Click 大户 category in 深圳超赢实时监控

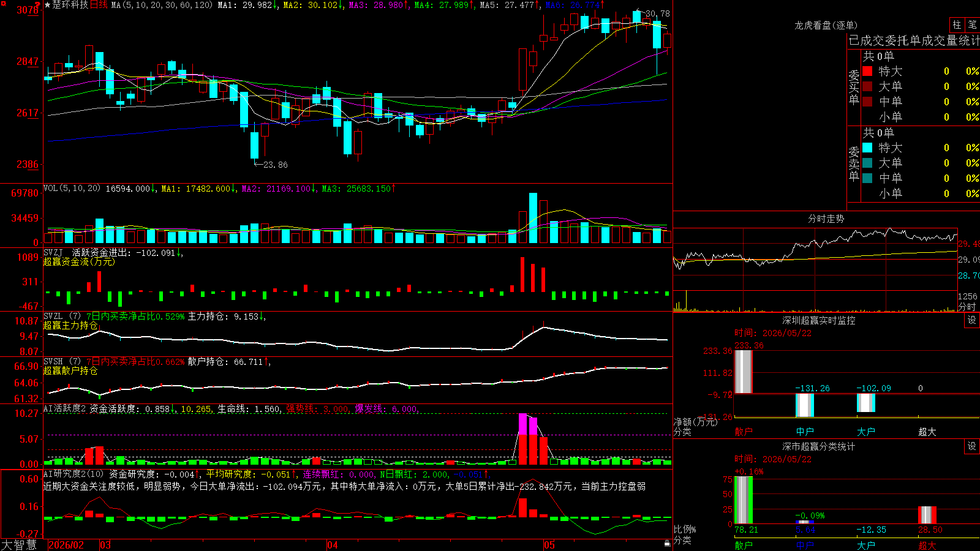point(866,432)
